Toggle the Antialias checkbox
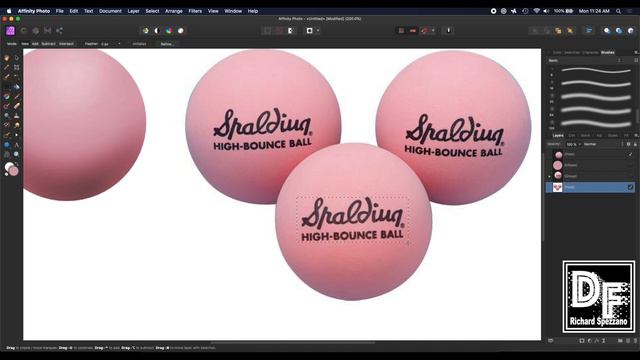 [139, 44]
